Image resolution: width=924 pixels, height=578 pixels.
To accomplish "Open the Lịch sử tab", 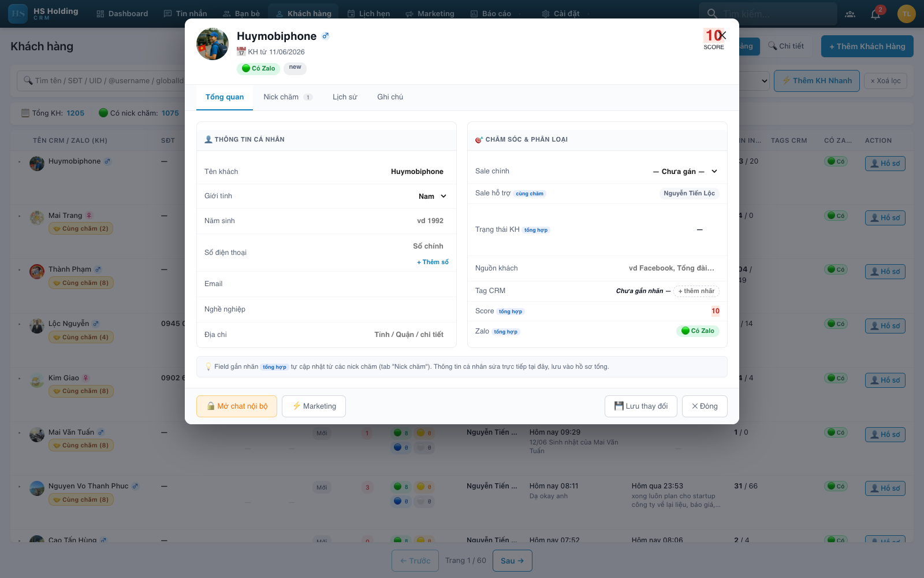I will coord(345,97).
